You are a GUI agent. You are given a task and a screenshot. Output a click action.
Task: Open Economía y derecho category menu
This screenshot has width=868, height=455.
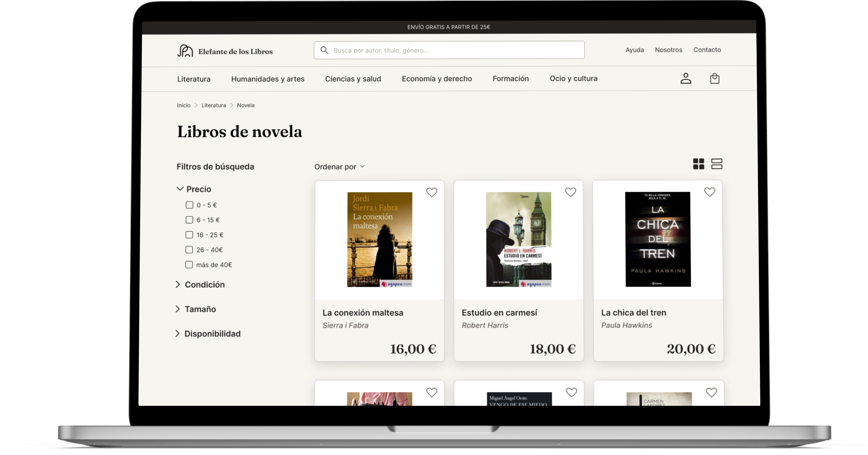click(x=437, y=79)
